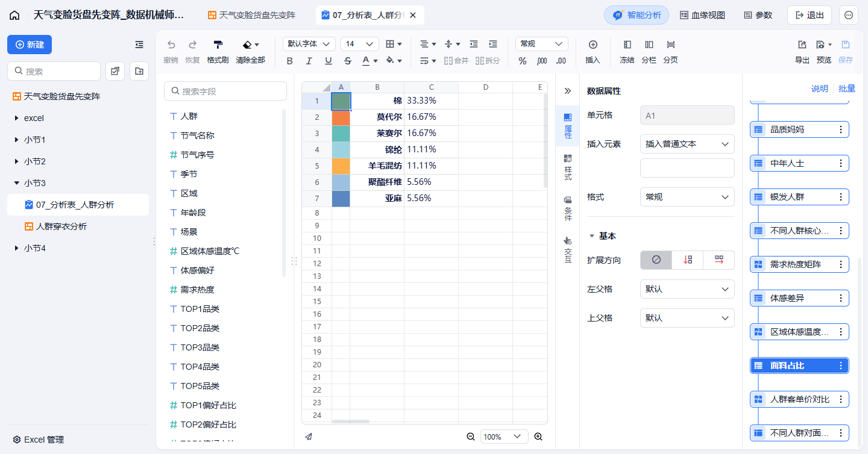Open the 批量 link
Screen dimensions: 868x454
846,89
